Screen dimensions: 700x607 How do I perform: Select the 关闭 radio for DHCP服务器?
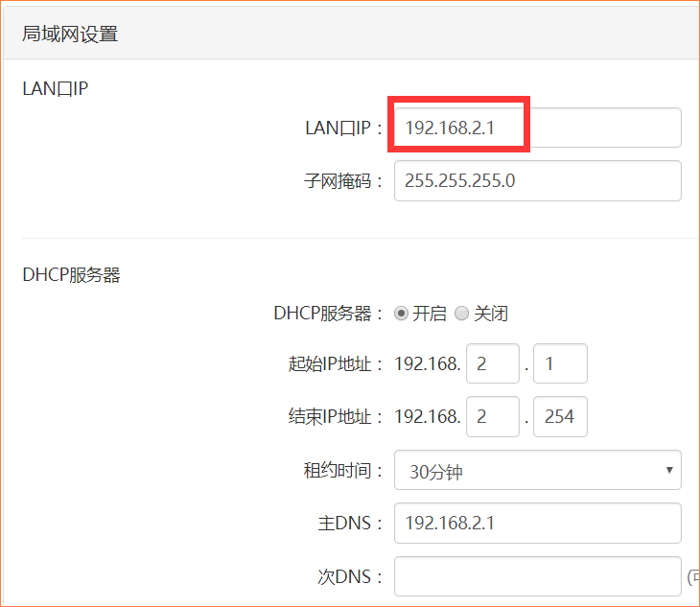tap(461, 314)
